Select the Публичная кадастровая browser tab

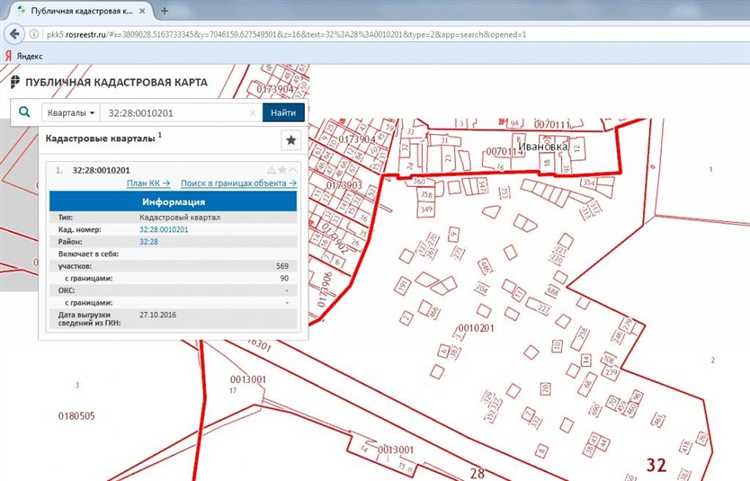pyautogui.click(x=81, y=11)
